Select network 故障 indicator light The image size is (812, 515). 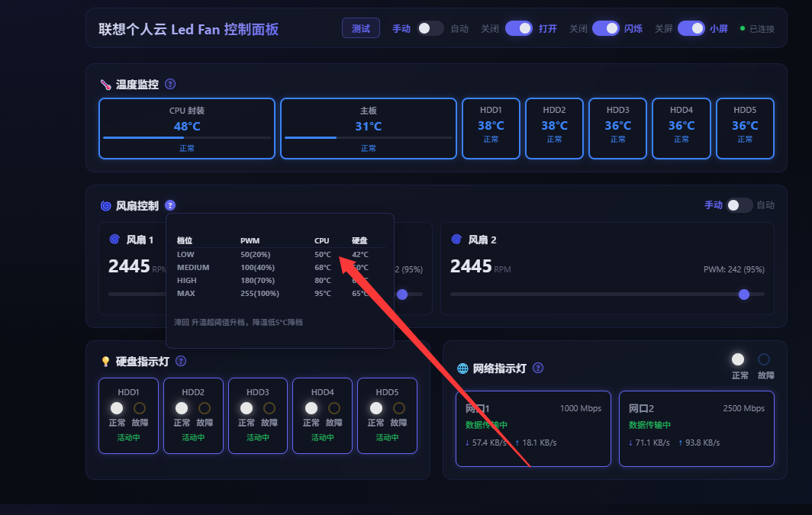(764, 359)
